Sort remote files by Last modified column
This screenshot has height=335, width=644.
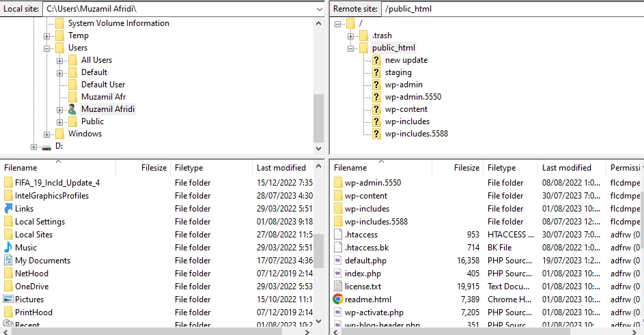572,168
